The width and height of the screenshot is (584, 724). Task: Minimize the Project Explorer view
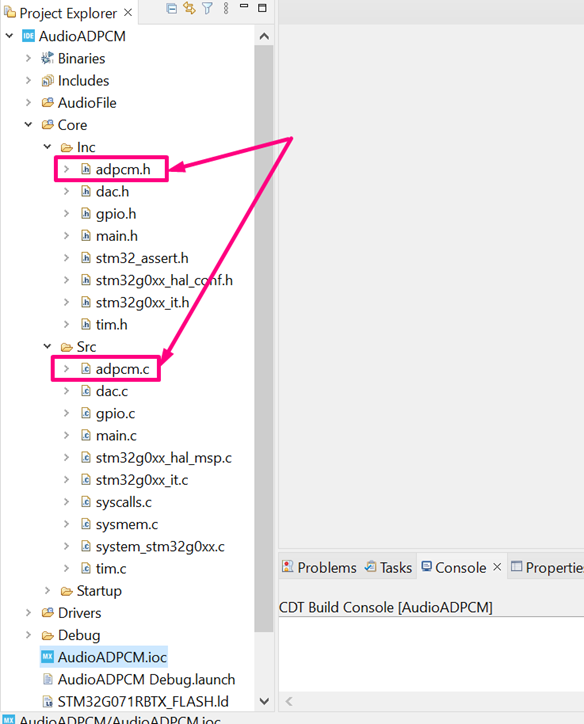pos(244,6)
